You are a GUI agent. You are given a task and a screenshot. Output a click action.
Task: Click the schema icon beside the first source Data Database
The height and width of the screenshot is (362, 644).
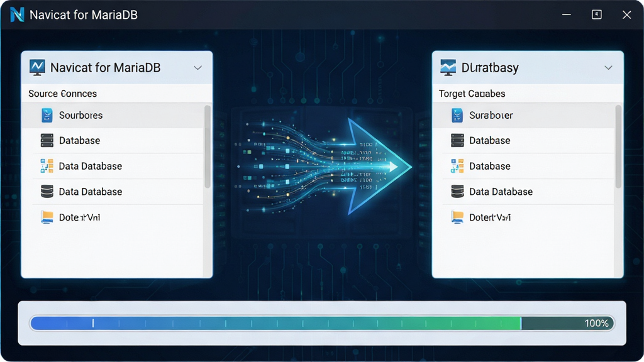coord(47,166)
